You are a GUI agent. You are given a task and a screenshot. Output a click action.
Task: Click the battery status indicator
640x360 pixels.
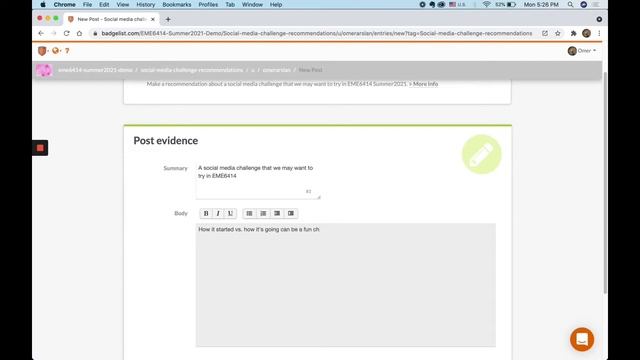pyautogui.click(x=505, y=4)
